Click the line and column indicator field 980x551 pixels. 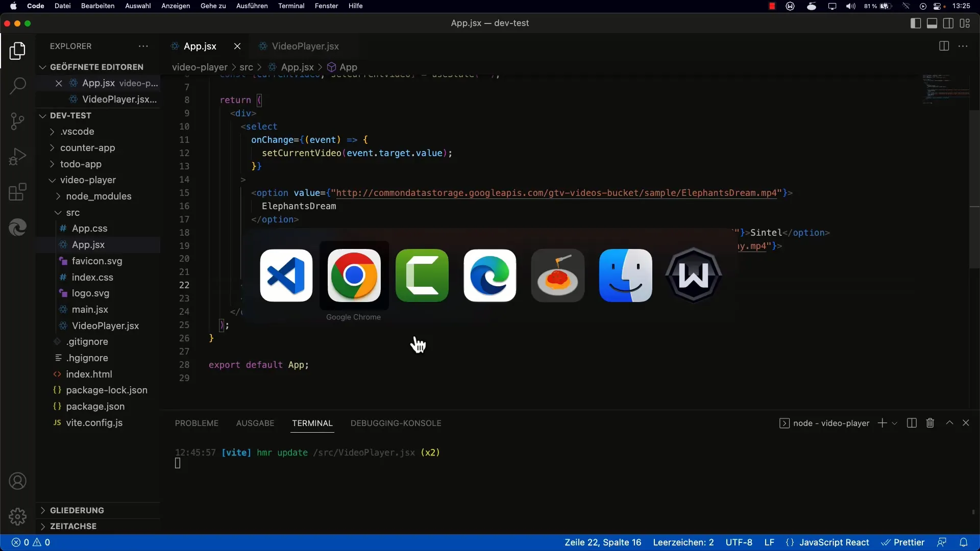click(602, 542)
